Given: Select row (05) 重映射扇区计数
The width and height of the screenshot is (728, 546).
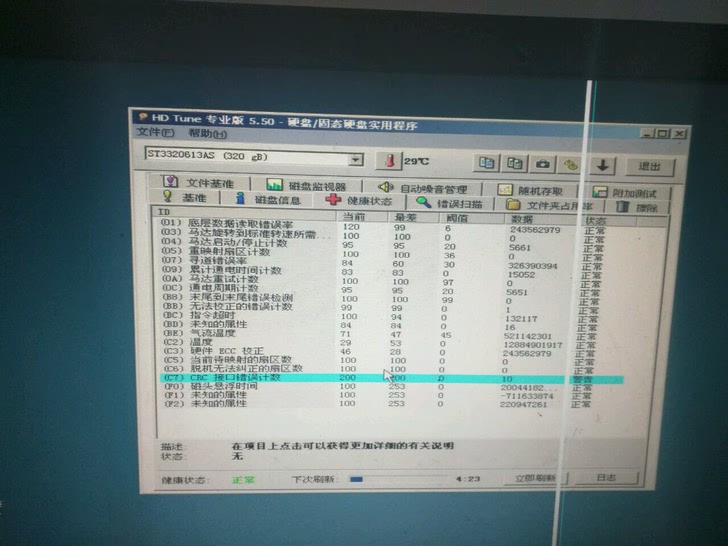Looking at the screenshot, I should [389, 254].
